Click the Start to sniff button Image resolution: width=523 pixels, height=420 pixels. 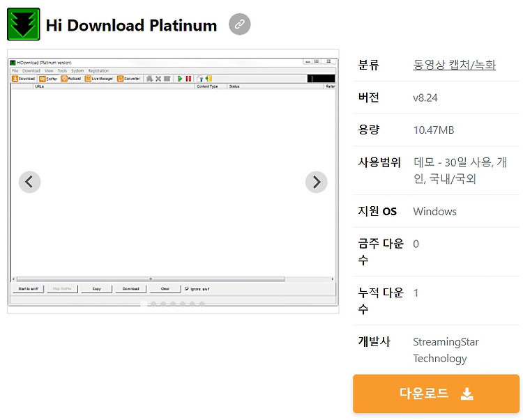pos(29,289)
